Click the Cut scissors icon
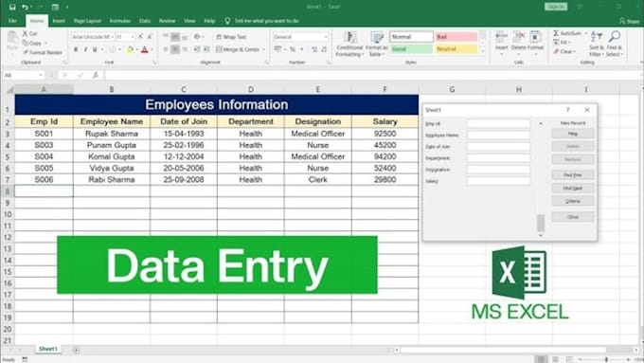The height and width of the screenshot is (363, 644). [x=25, y=33]
